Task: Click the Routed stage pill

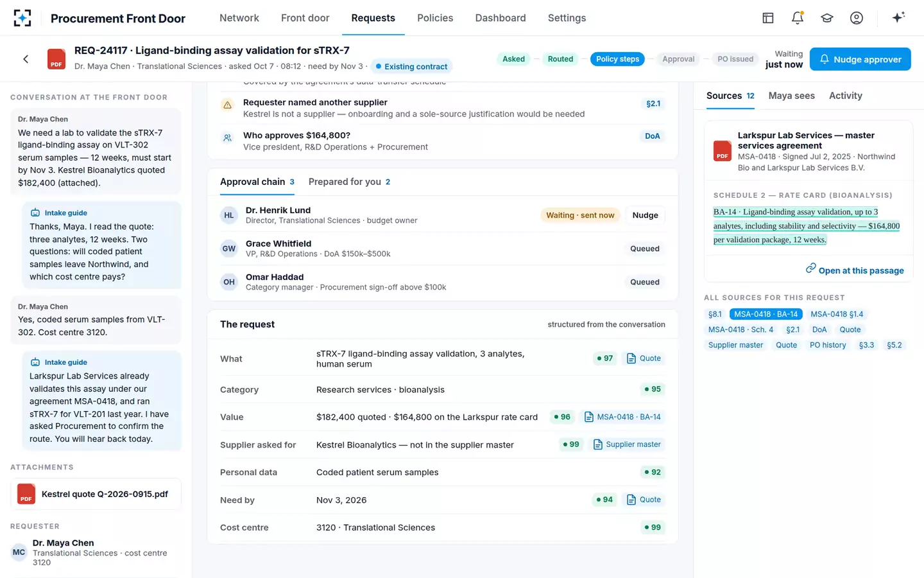Action: (560, 59)
